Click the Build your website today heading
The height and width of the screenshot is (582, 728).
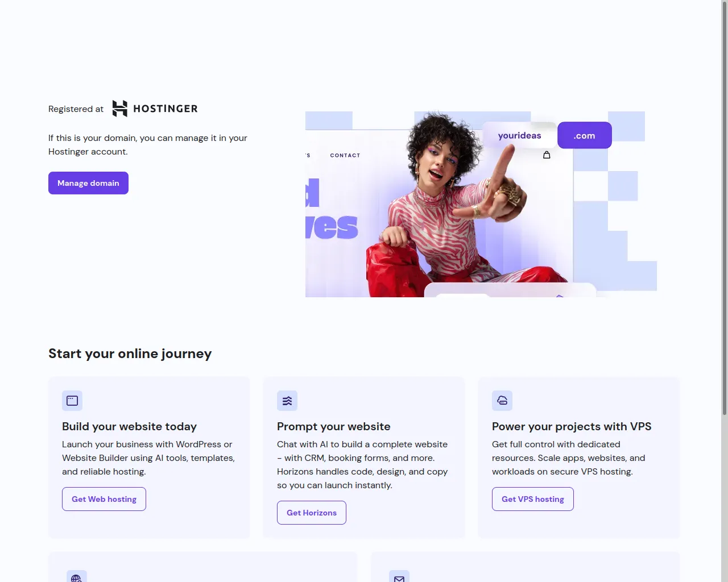coord(129,426)
